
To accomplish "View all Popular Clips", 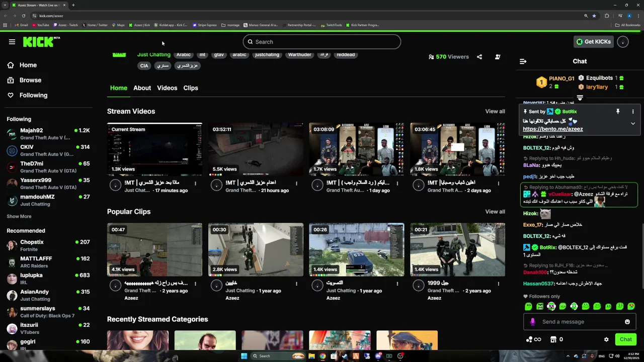I will 495,212.
